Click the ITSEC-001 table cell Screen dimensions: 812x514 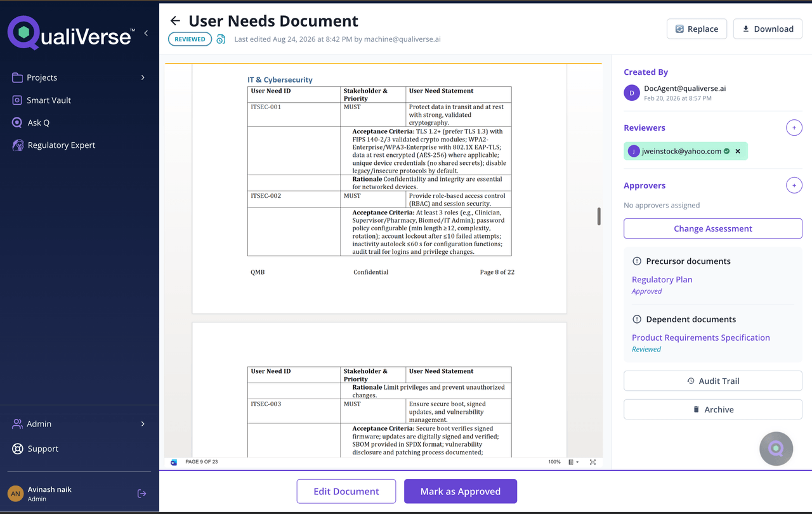click(x=294, y=114)
